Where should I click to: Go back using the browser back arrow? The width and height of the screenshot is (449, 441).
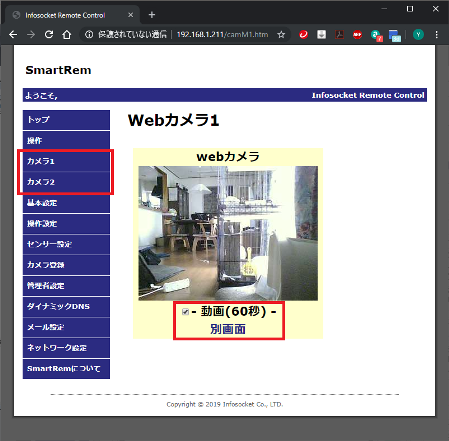tap(13, 34)
